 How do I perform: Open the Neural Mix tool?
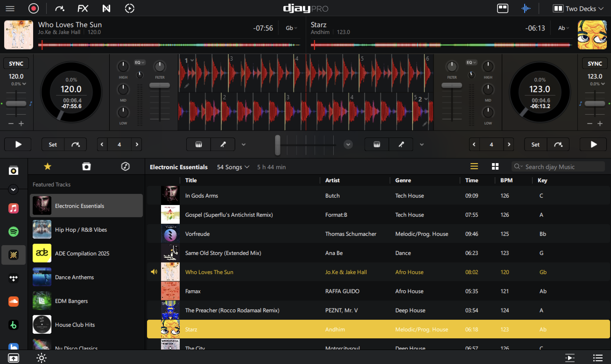(106, 9)
